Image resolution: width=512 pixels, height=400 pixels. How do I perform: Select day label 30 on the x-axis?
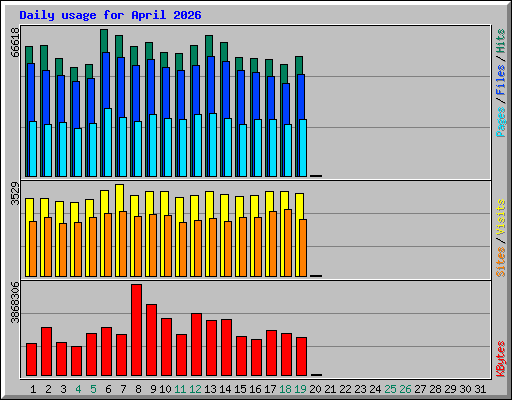pyautogui.click(x=465, y=389)
